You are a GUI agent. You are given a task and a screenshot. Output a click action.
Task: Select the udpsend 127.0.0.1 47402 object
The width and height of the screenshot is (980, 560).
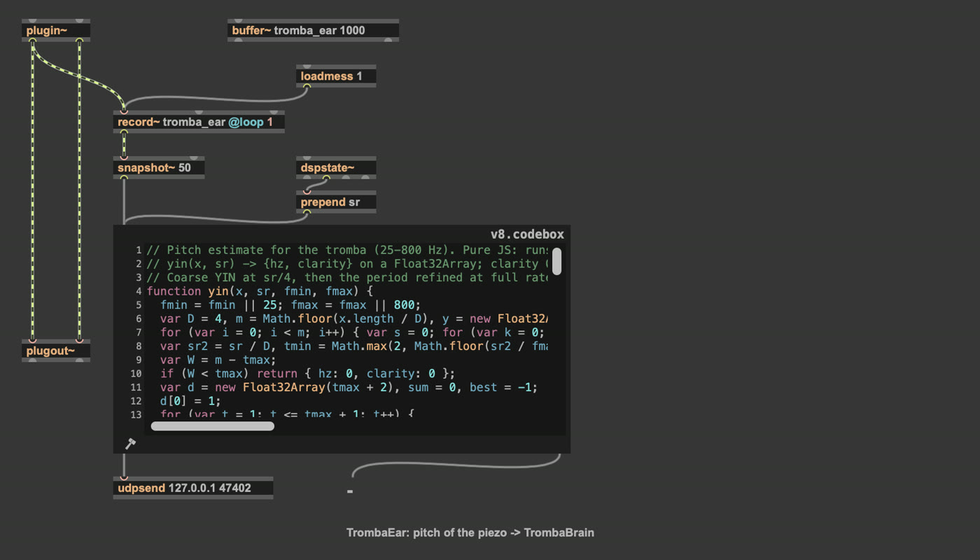pyautogui.click(x=193, y=488)
